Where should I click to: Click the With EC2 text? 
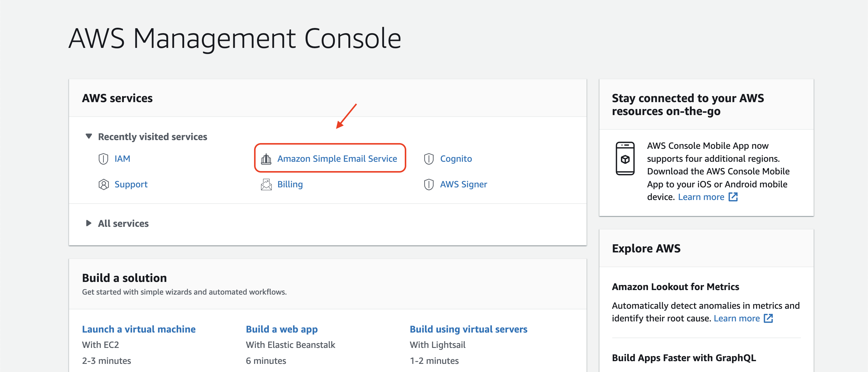[x=100, y=345]
